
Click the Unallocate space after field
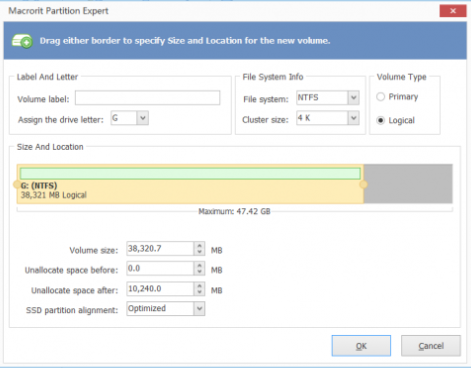click(x=160, y=289)
